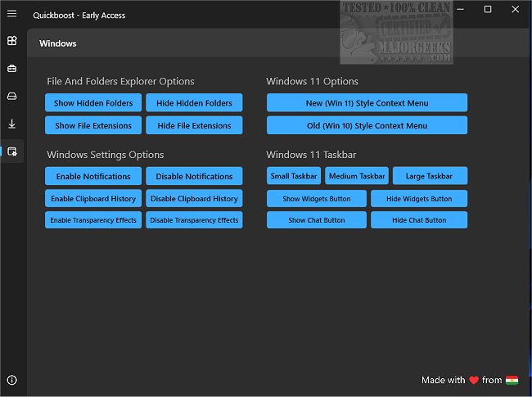Set Medium Taskbar size
The image size is (532, 397).
tap(357, 176)
